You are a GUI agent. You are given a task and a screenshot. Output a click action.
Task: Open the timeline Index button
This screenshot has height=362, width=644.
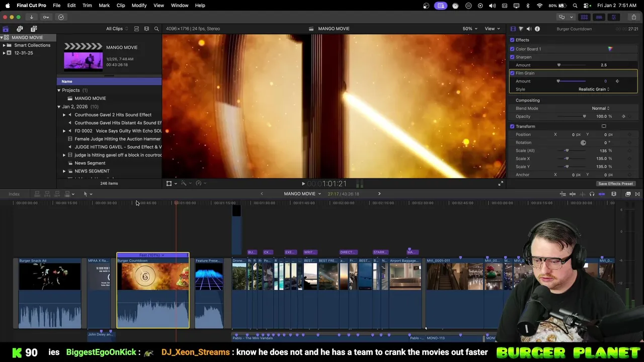click(14, 194)
